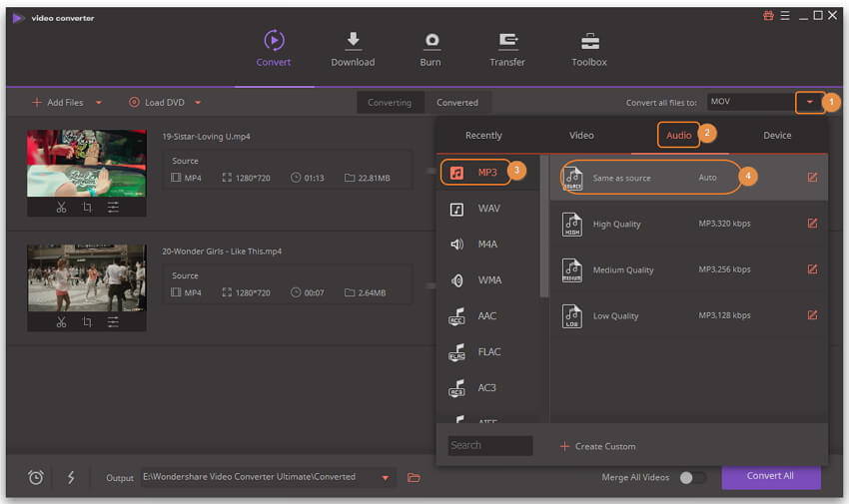Crop the Sistar-Loving U video
849x504 pixels.
point(87,208)
